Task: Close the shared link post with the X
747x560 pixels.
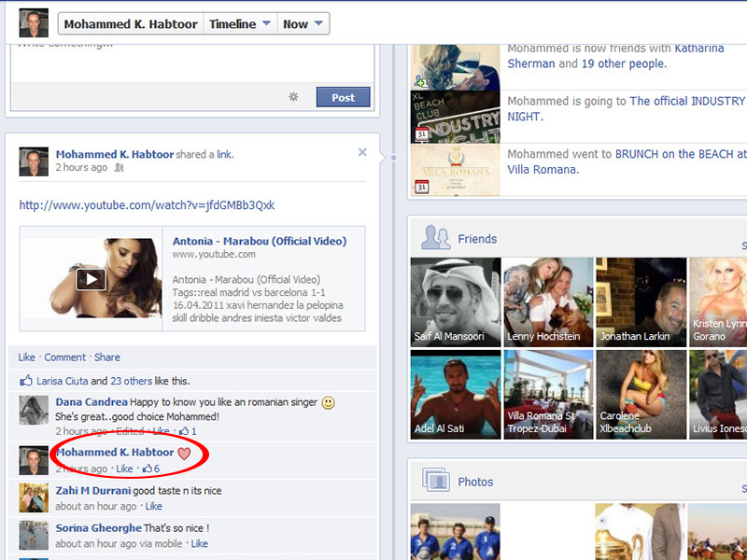Action: click(362, 152)
